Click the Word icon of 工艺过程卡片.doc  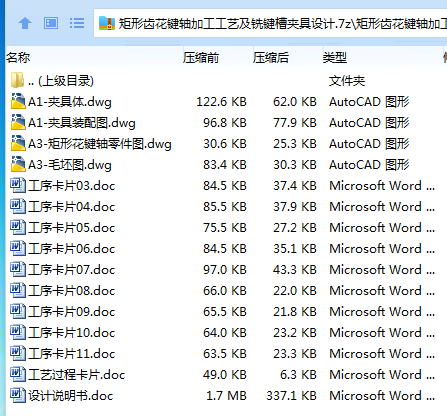(x=18, y=374)
